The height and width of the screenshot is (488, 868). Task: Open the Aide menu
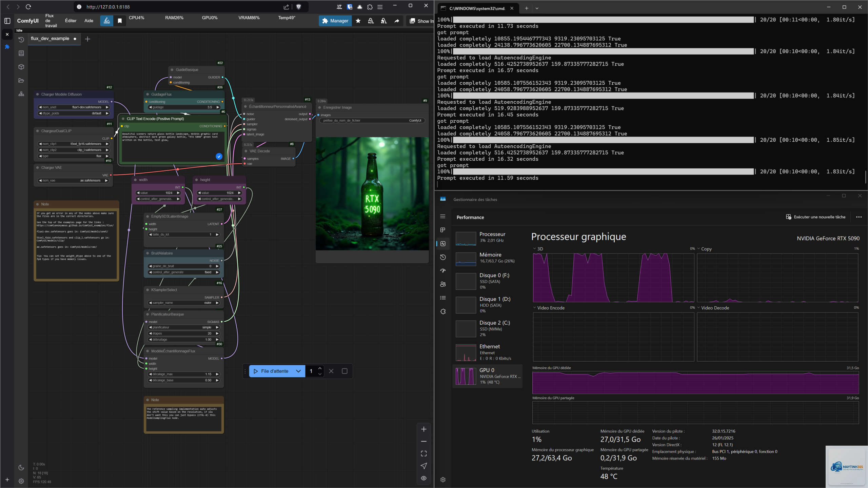[x=89, y=21]
